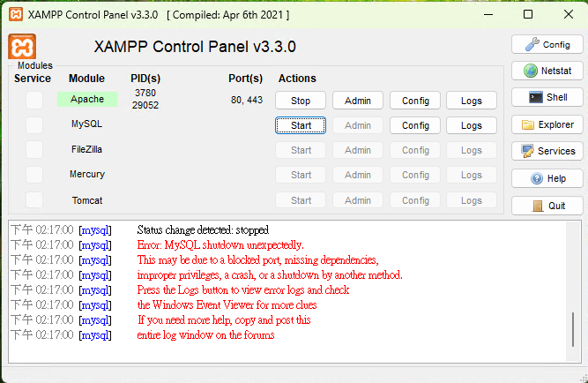Select the MySQL module label
588x383 pixels.
click(x=86, y=124)
